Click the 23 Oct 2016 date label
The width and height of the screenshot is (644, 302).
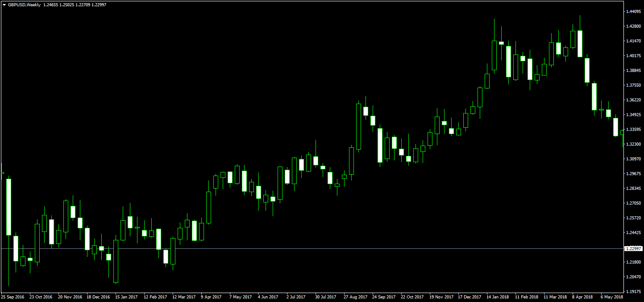41,297
